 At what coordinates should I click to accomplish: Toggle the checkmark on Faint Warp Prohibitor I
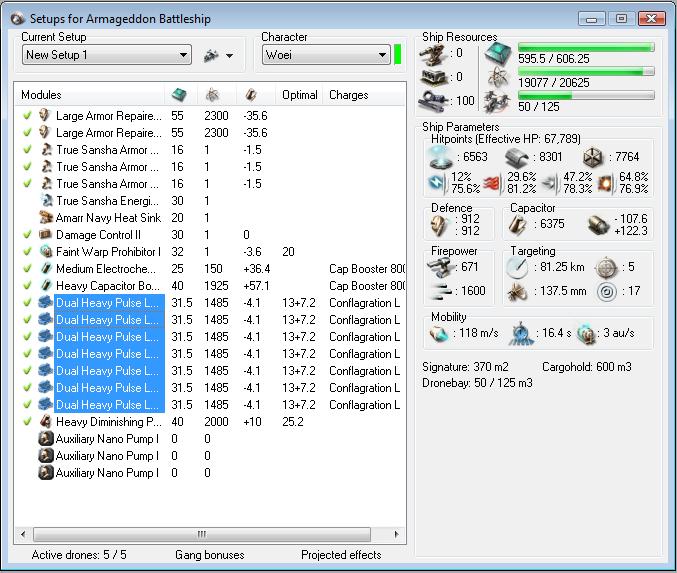pyautogui.click(x=27, y=251)
